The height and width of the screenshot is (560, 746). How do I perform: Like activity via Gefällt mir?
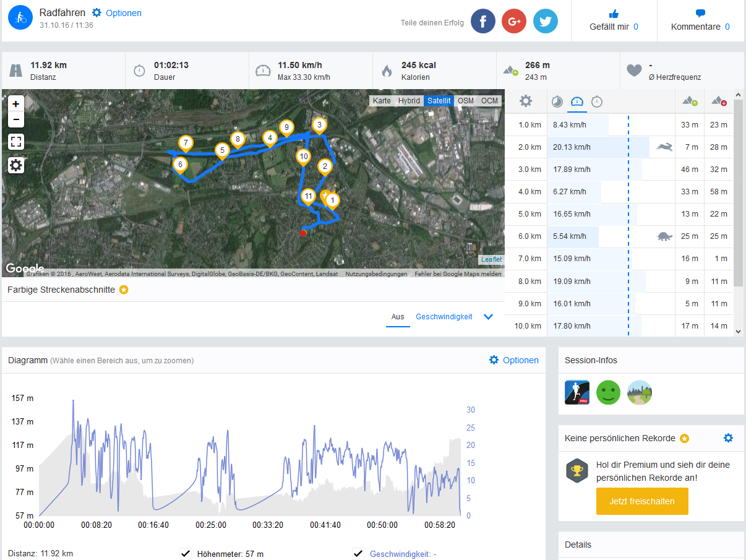(614, 21)
